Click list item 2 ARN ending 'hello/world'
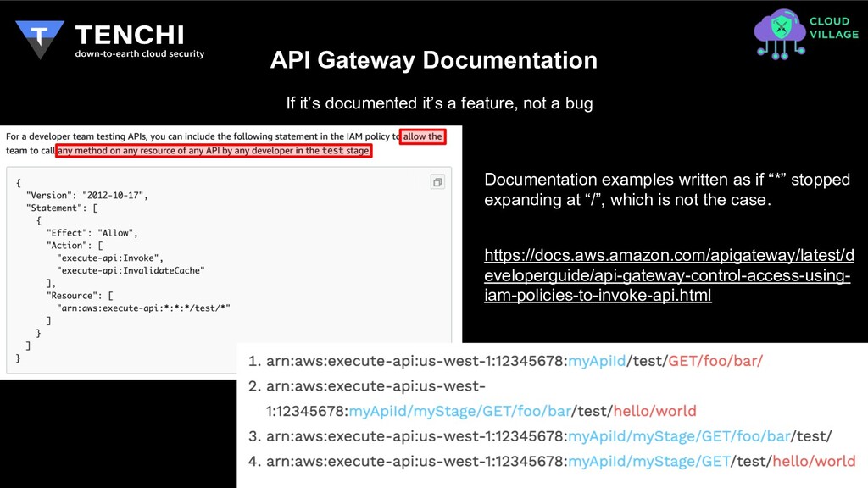Screen dimensions: 868x488 coord(472,398)
